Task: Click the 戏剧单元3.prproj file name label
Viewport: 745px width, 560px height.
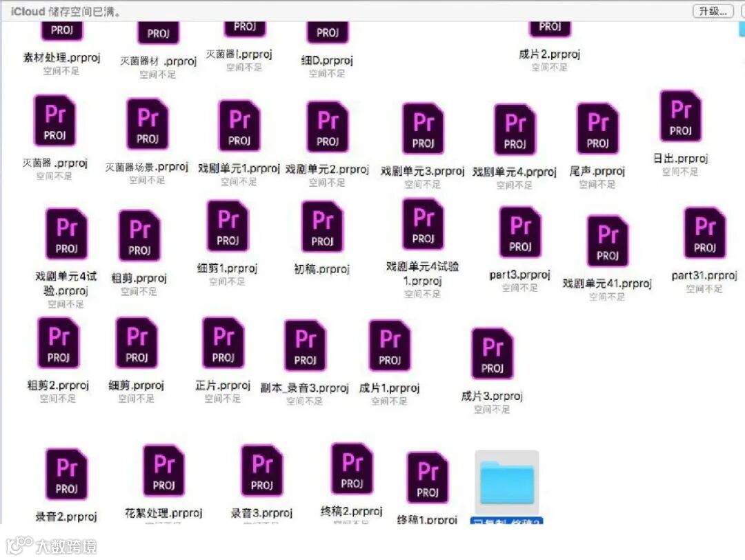Action: (422, 171)
